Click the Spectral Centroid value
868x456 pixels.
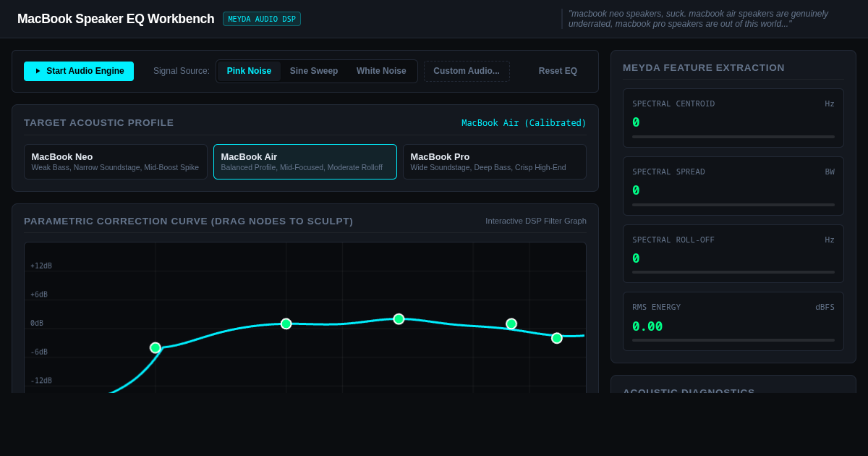click(636, 122)
